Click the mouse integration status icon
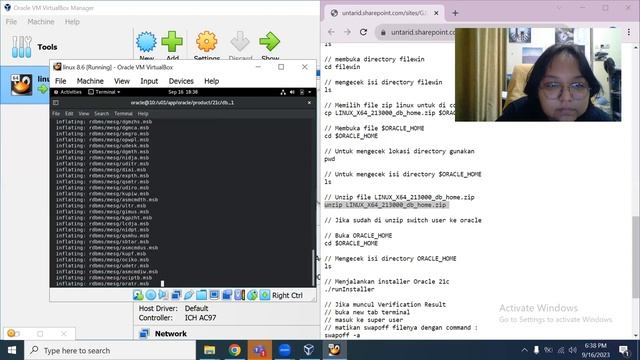640x360 pixels. (x=252, y=295)
